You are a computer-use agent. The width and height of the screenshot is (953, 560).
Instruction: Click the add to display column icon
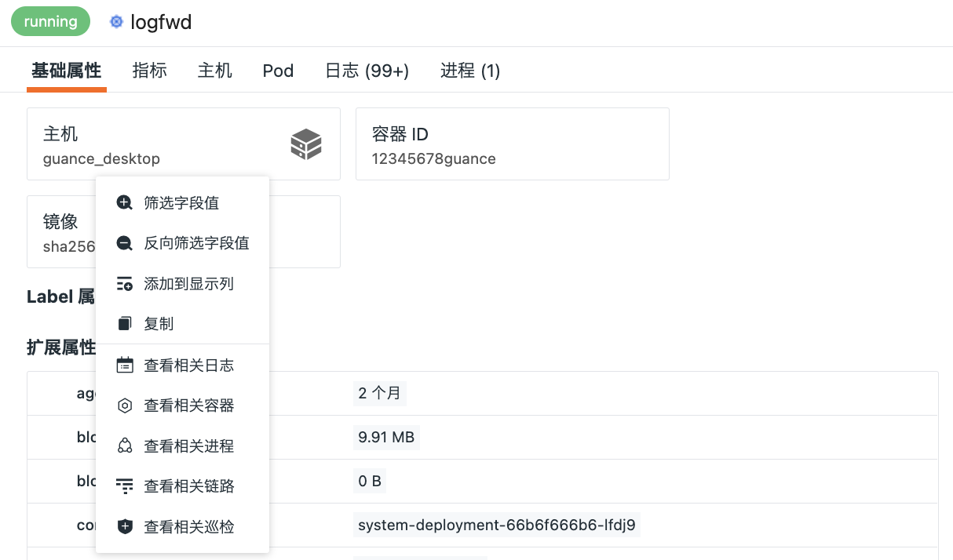[x=124, y=284]
